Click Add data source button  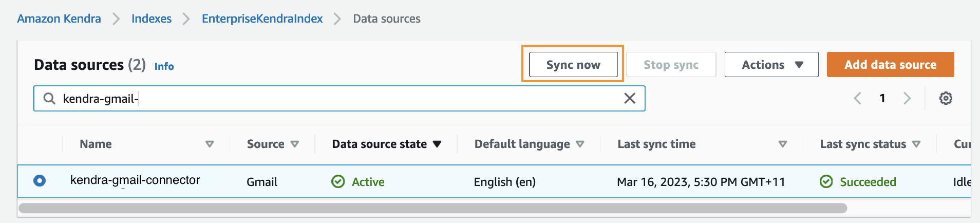tap(890, 65)
